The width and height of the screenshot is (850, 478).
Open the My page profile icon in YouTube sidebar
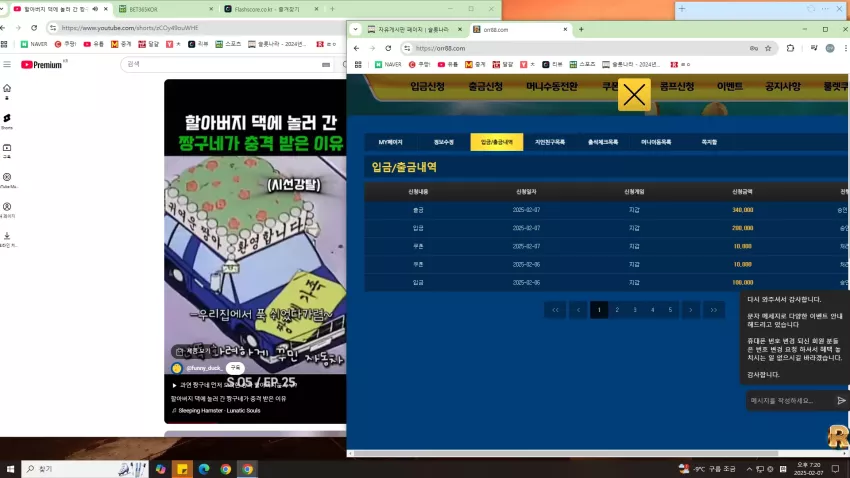coord(7,207)
